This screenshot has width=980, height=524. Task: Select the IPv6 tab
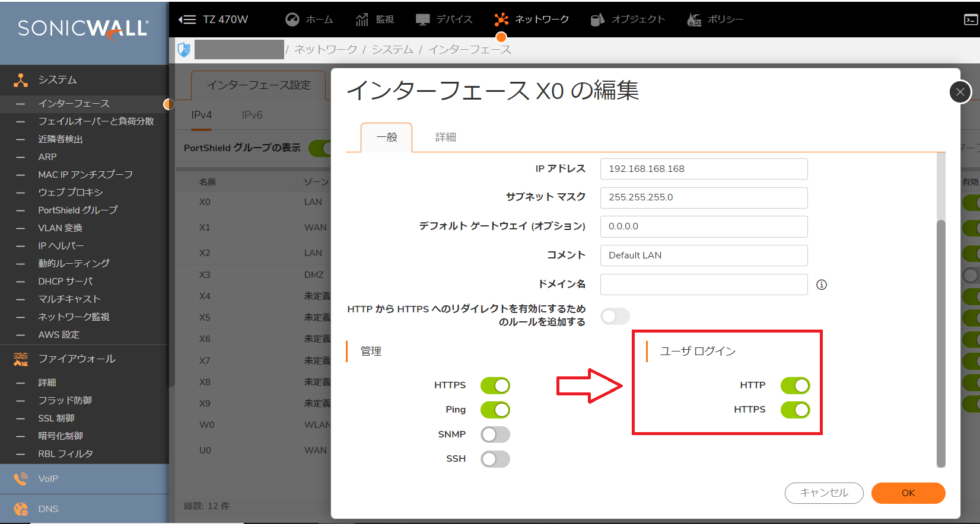tap(252, 115)
